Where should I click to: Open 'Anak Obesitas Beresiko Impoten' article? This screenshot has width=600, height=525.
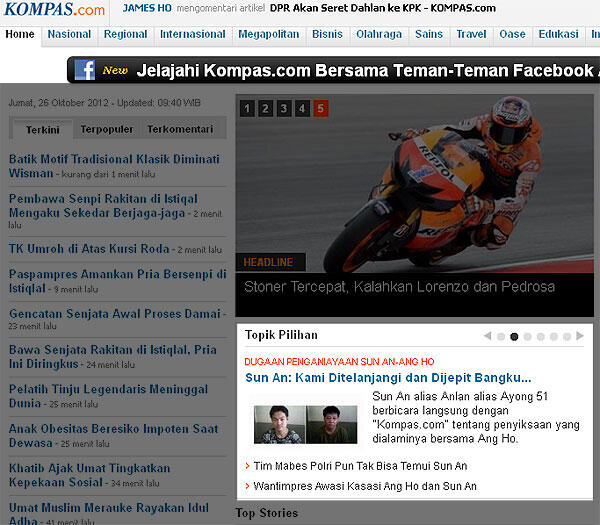point(113,435)
